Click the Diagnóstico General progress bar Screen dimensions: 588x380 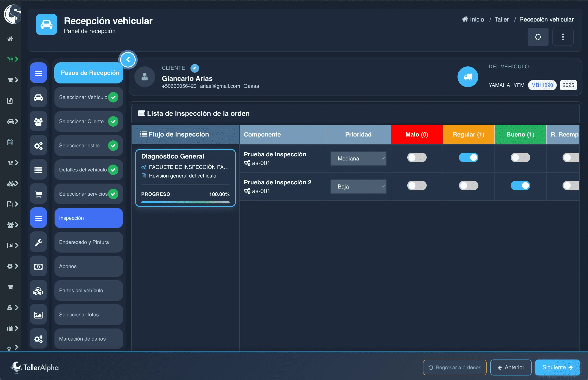(185, 202)
